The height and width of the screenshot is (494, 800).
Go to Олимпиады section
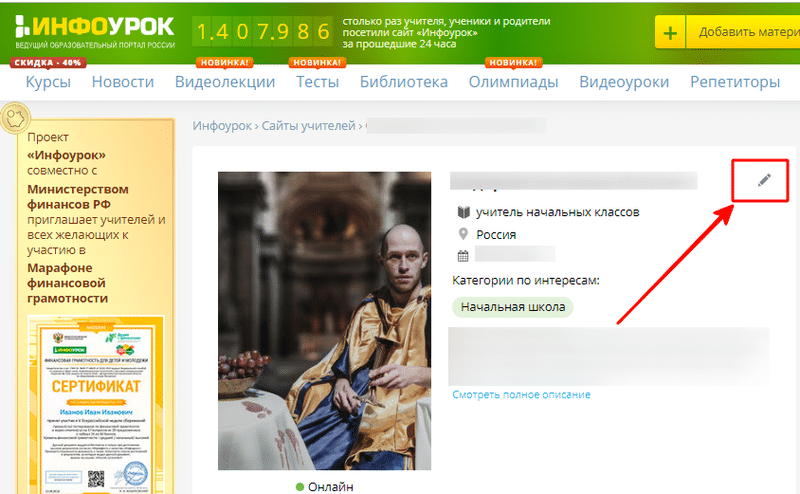tap(514, 82)
